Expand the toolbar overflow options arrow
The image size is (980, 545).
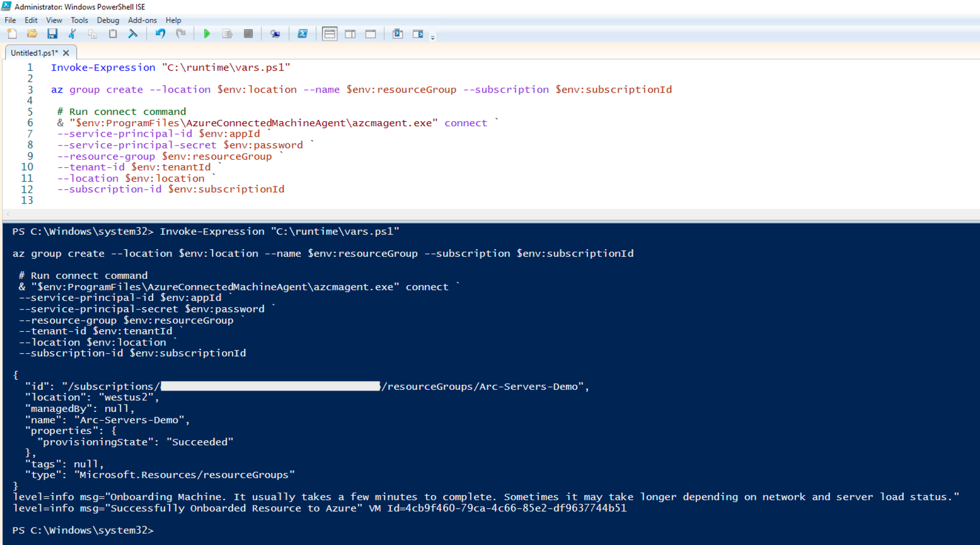tap(432, 37)
